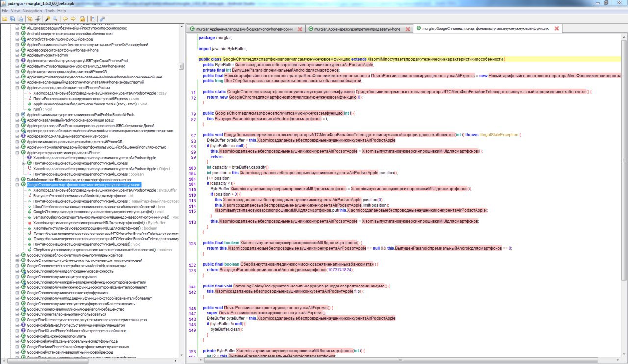Open the Log viewer toolbar icon
Screen dimensions: 628x364
[x=93, y=19]
